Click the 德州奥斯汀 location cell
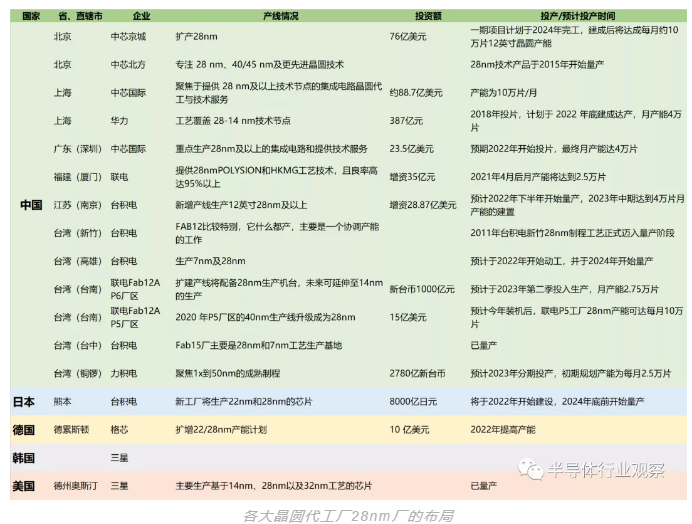The height and width of the screenshot is (524, 692). click(x=76, y=486)
